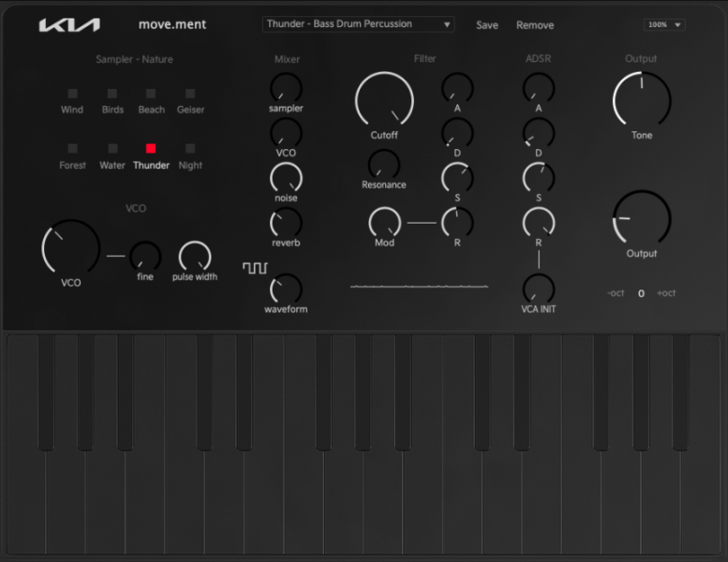Click the Filter Mod knob
This screenshot has height=562, width=728.
pos(384,223)
